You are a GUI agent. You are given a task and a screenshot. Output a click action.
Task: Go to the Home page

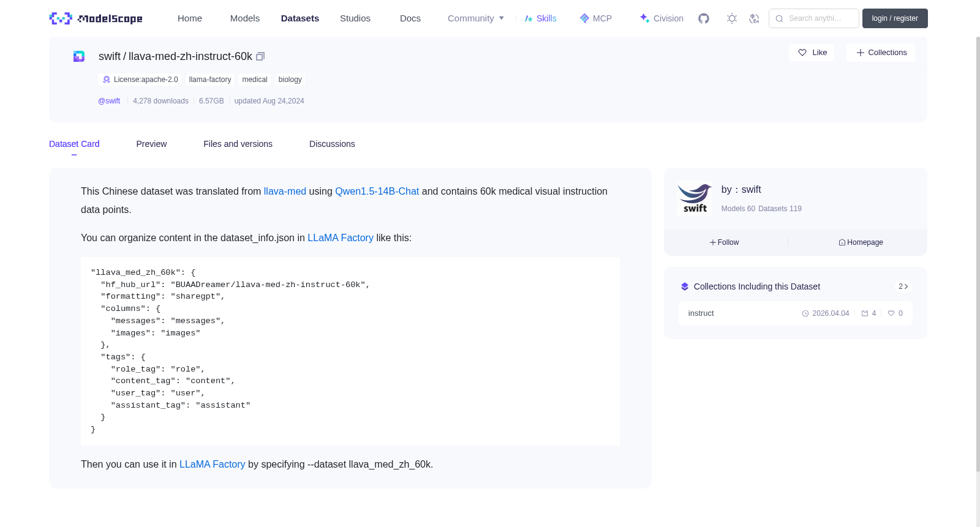tap(190, 18)
